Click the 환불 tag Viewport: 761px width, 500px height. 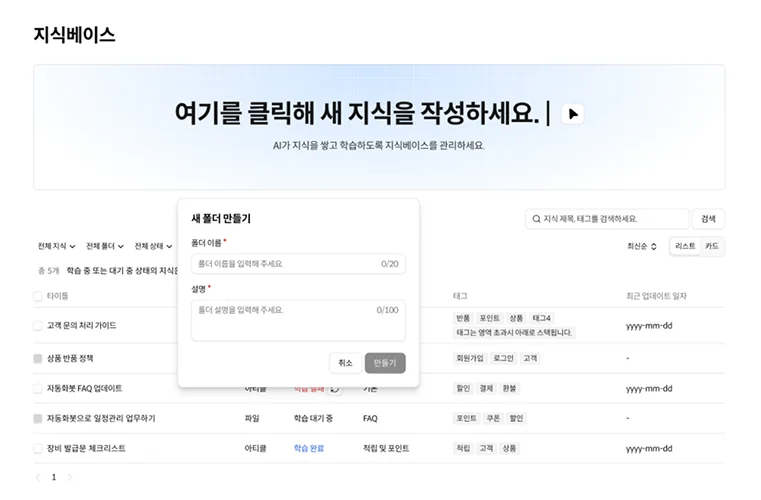(509, 388)
